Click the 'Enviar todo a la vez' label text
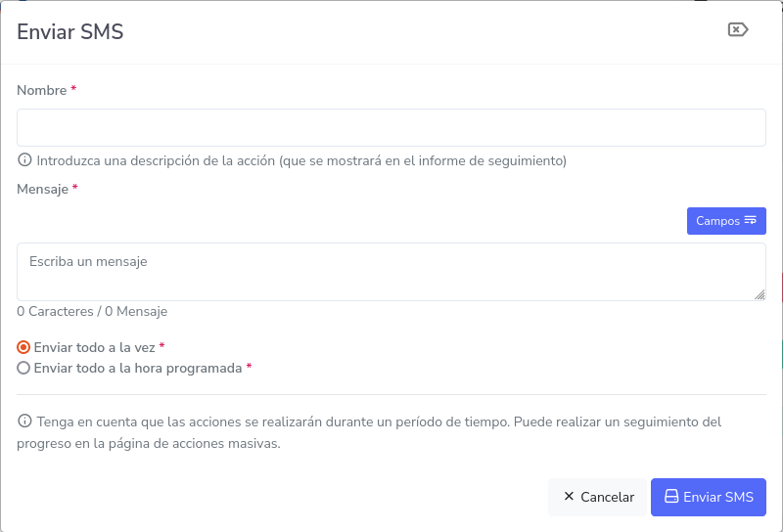Image resolution: width=783 pixels, height=532 pixels. pyautogui.click(x=94, y=347)
